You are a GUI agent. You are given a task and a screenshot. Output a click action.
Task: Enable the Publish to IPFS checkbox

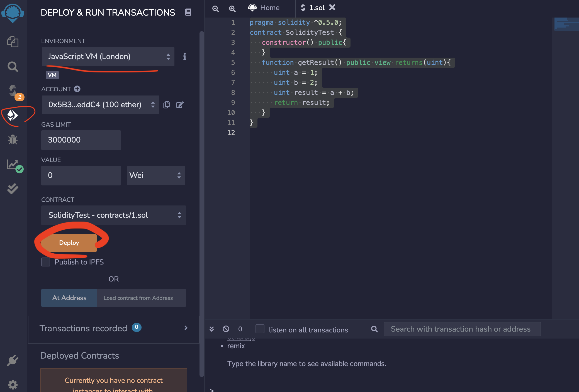pos(46,262)
